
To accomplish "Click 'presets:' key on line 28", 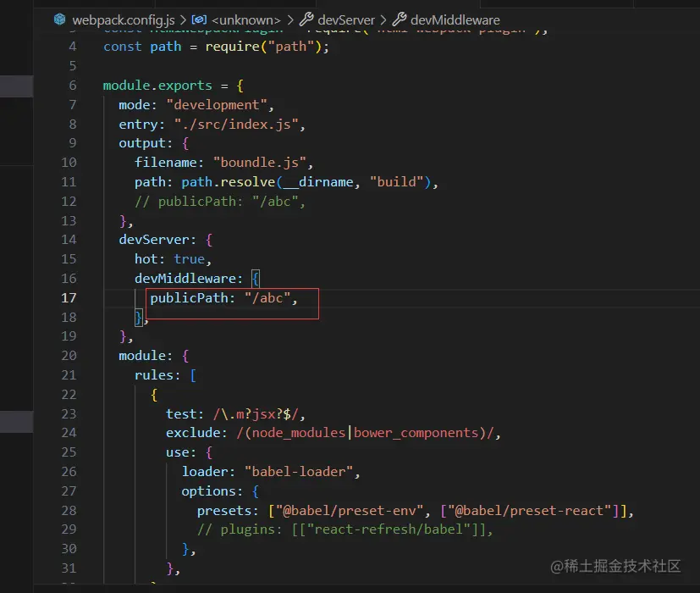I will [x=228, y=511].
